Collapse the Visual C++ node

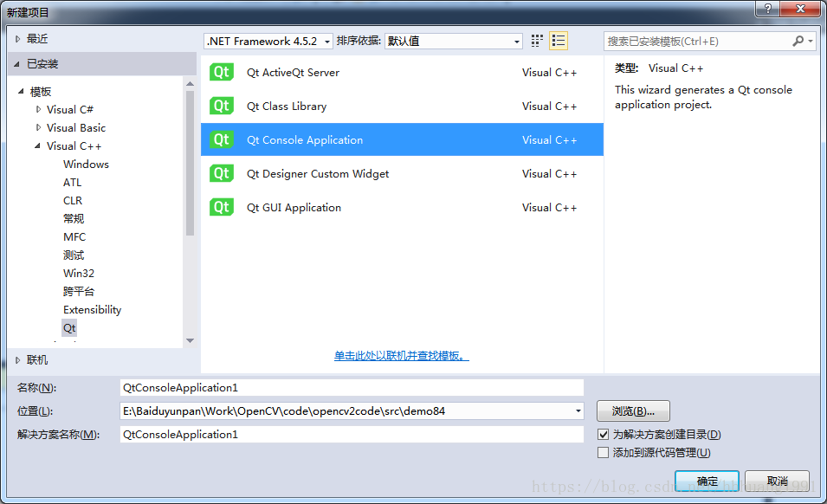pos(37,145)
